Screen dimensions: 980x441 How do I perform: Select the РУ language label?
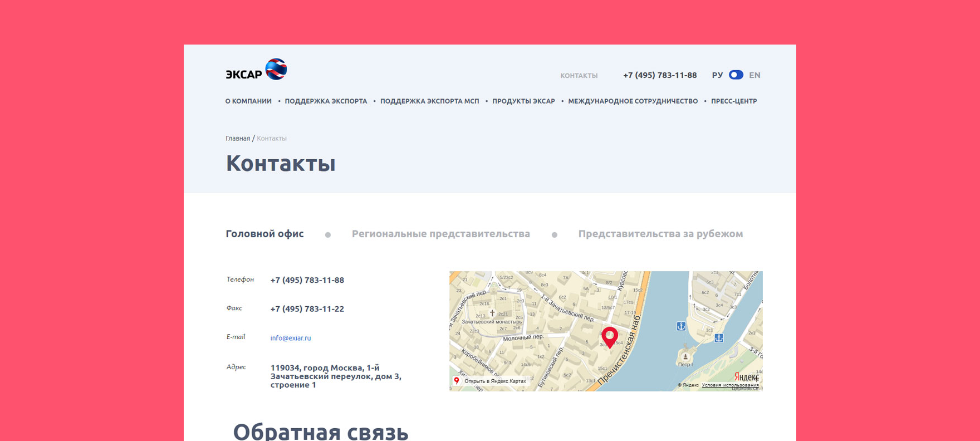(717, 75)
